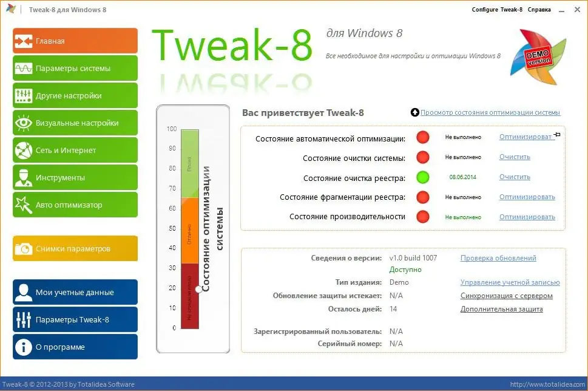Click green indicator for очистка реестра
Image resolution: width=588 pixels, height=391 pixels.
coord(422,177)
